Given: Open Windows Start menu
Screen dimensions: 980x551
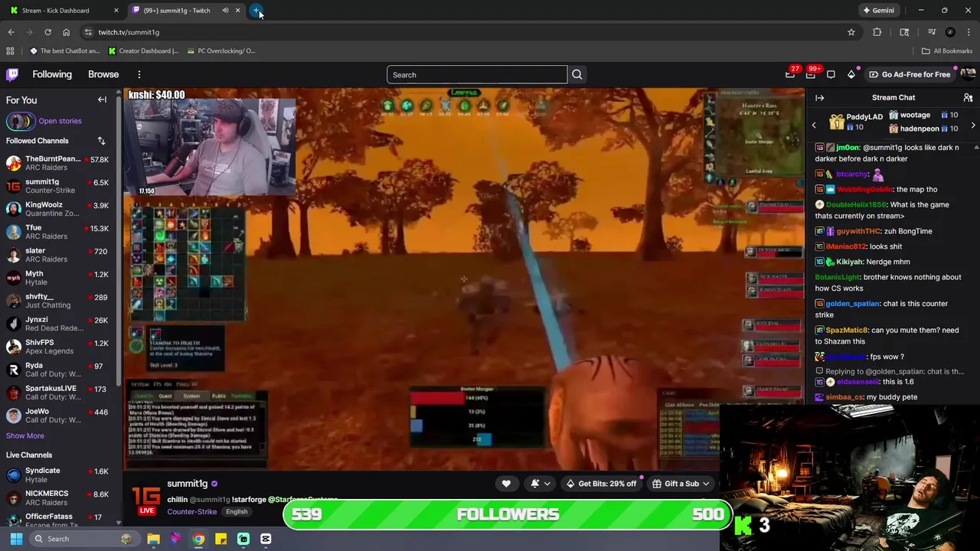Looking at the screenshot, I should (16, 539).
